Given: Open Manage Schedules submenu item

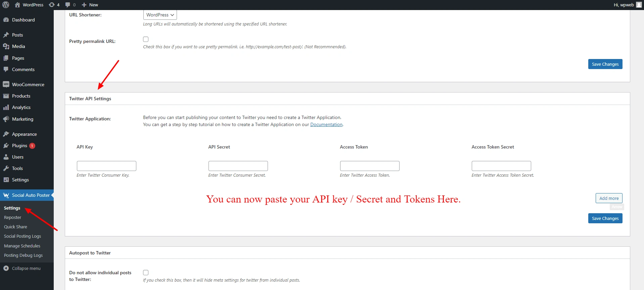Looking at the screenshot, I should [x=22, y=246].
